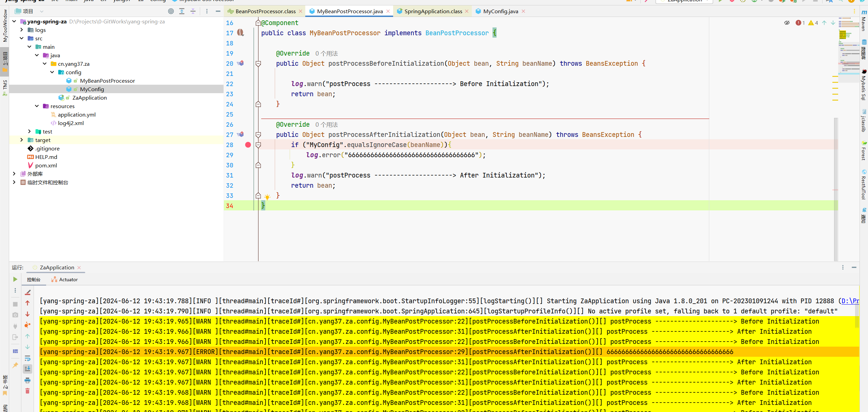The image size is (868, 412).
Task: Collapse all in project tree
Action: coord(193,11)
